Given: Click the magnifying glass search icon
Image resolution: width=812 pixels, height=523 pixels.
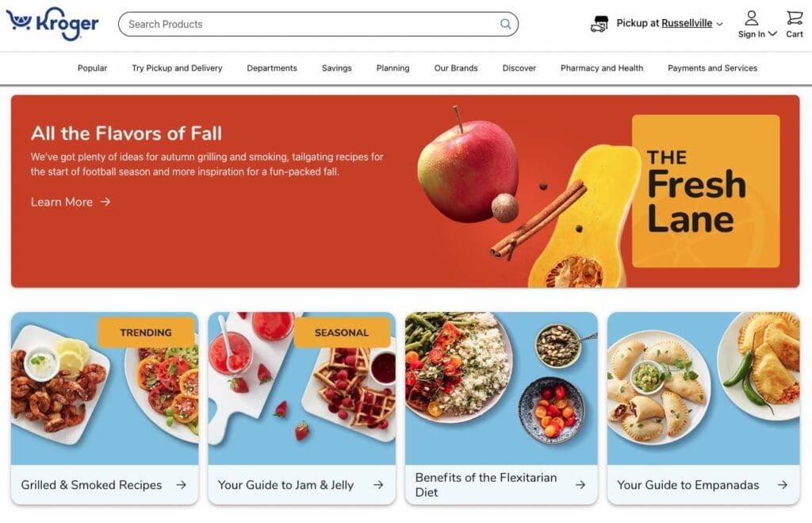Looking at the screenshot, I should click(x=505, y=24).
